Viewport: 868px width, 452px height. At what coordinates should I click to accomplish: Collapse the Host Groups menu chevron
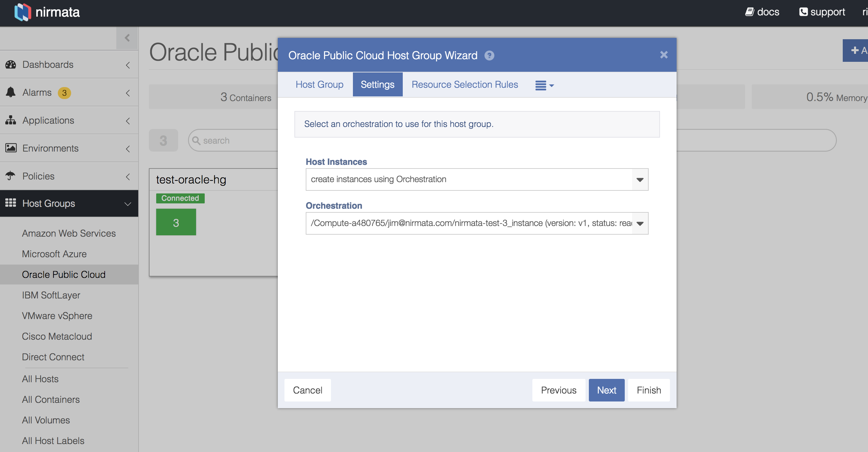click(128, 204)
